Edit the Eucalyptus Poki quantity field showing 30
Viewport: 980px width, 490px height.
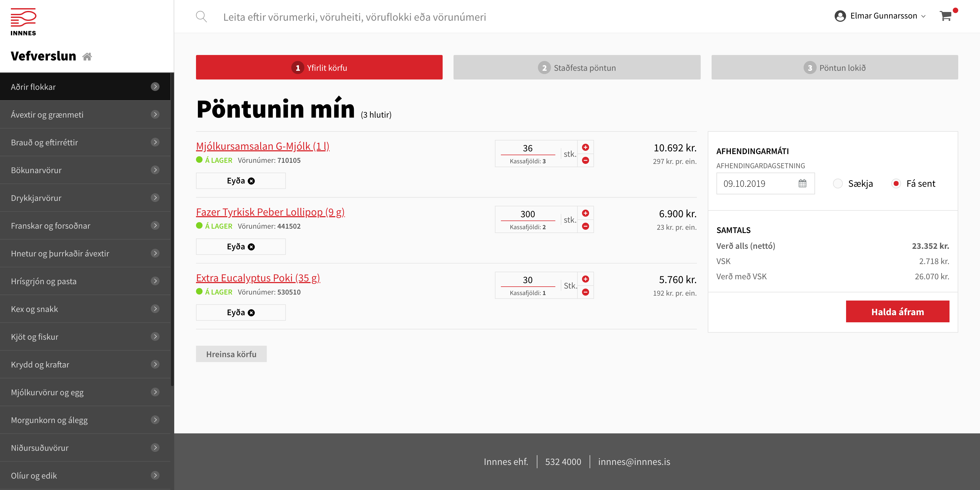point(528,280)
